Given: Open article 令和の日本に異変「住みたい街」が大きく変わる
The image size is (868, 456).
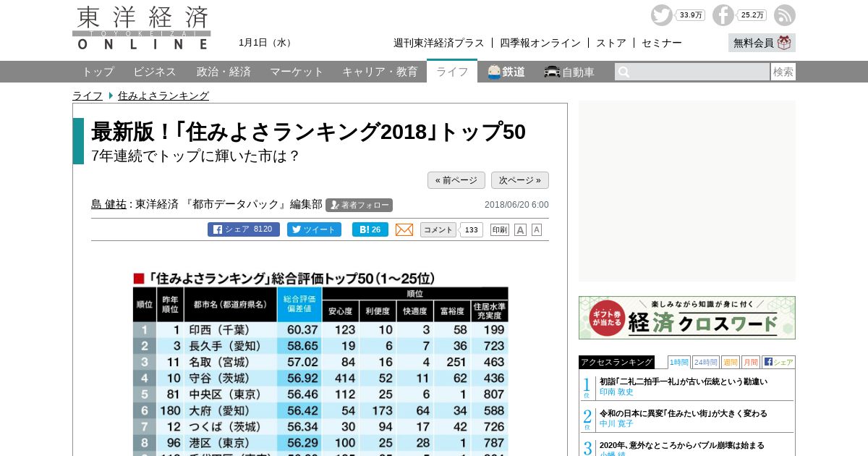Looking at the screenshot, I should (684, 413).
